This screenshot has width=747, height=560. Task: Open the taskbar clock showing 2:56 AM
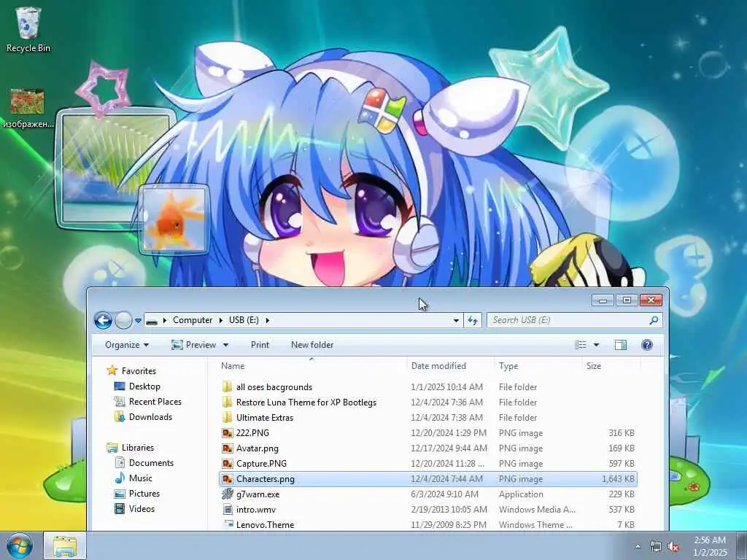[710, 546]
